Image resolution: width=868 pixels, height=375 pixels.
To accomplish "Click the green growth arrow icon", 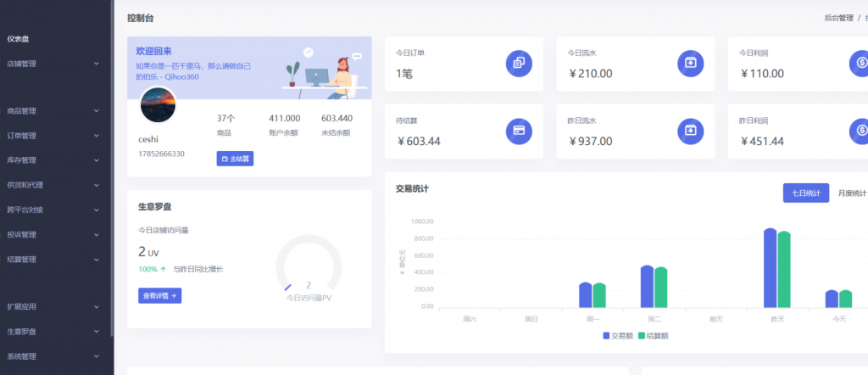I will [164, 269].
